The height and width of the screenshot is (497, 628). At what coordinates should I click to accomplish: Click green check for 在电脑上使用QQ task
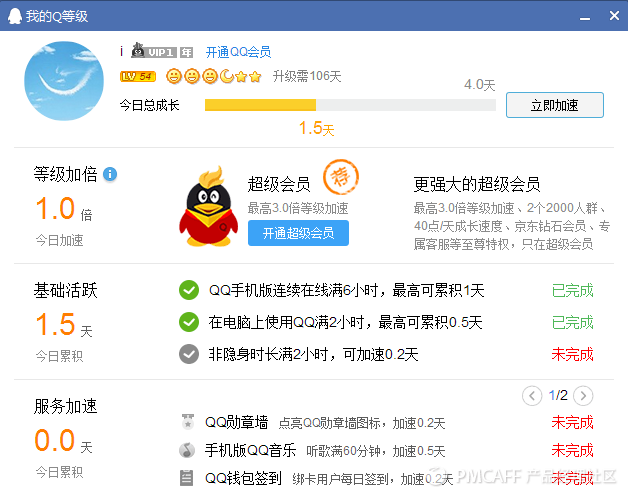(x=189, y=322)
